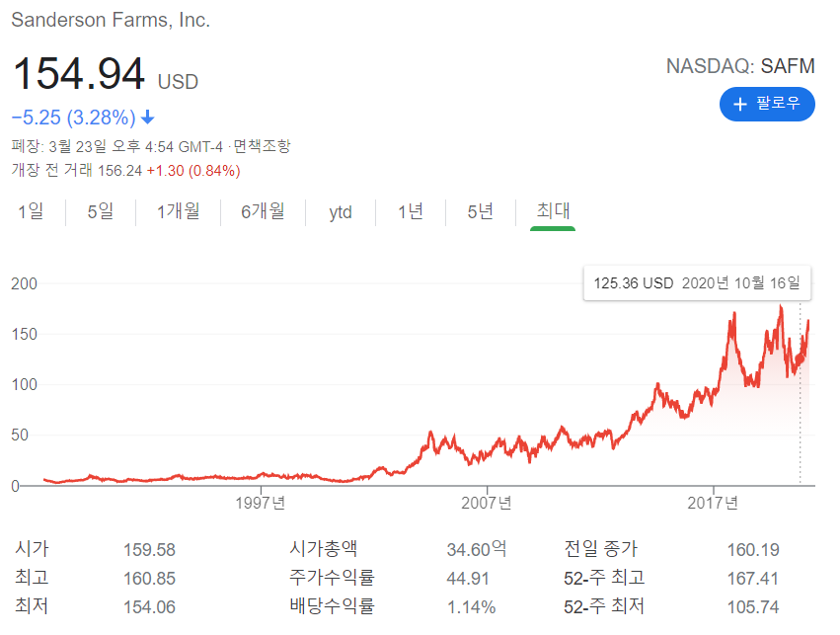This screenshot has width=840, height=635.
Task: Show the 1년 chart
Action: (x=410, y=211)
